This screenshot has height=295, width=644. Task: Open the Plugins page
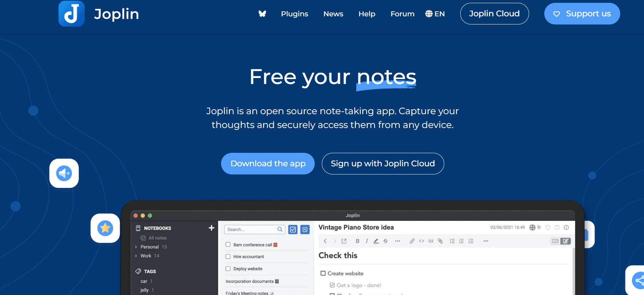295,14
